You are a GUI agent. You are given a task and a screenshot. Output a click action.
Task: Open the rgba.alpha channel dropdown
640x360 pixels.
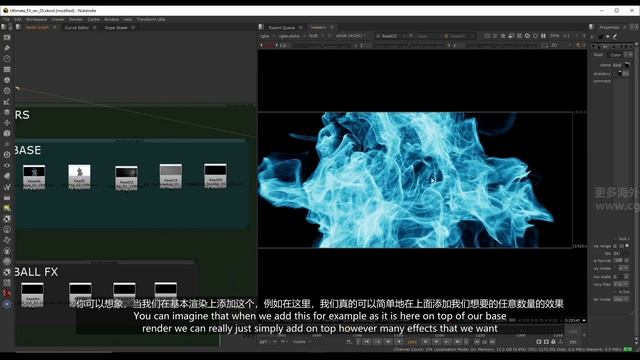coord(291,36)
